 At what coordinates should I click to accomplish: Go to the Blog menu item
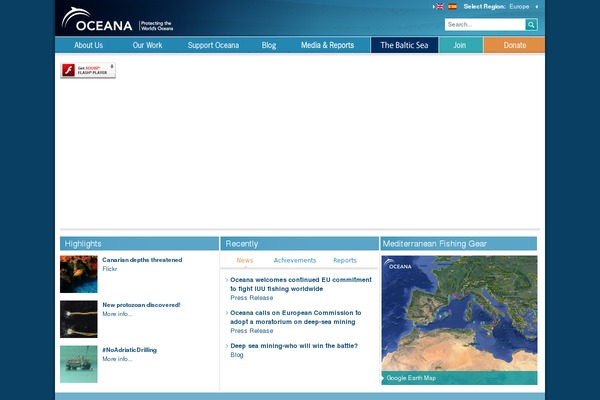pos(269,45)
